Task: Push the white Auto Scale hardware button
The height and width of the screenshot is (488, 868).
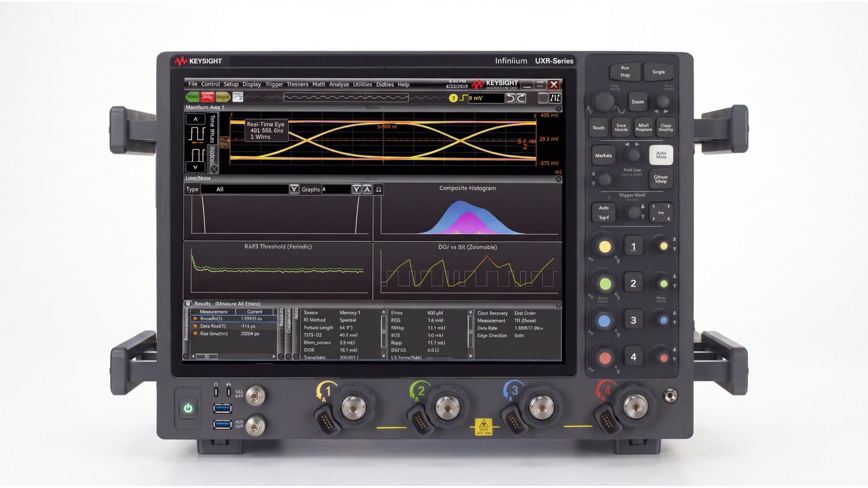Action: click(x=661, y=155)
